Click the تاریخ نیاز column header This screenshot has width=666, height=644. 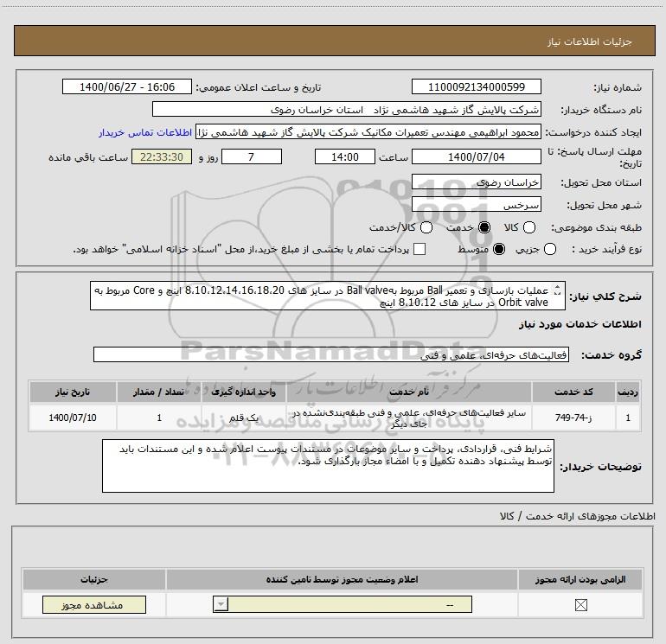coord(73,392)
